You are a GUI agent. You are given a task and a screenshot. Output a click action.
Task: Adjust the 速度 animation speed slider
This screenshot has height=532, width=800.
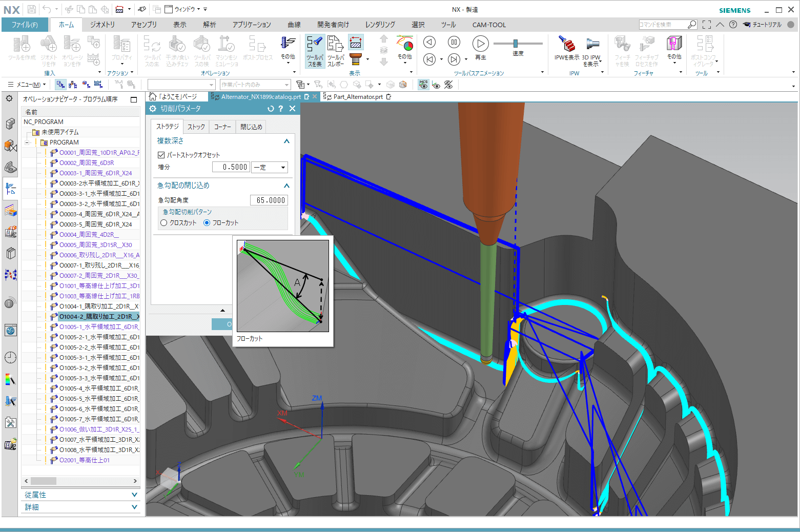(x=516, y=44)
